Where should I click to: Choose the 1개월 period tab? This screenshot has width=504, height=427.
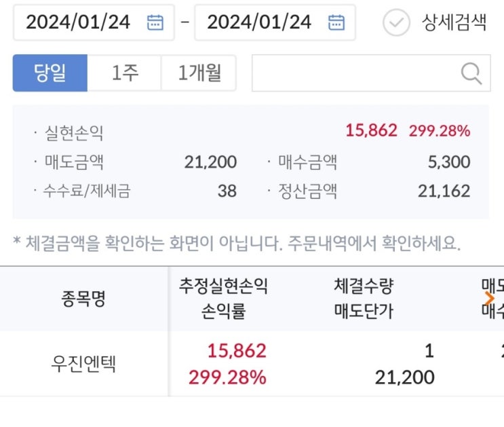tap(199, 73)
